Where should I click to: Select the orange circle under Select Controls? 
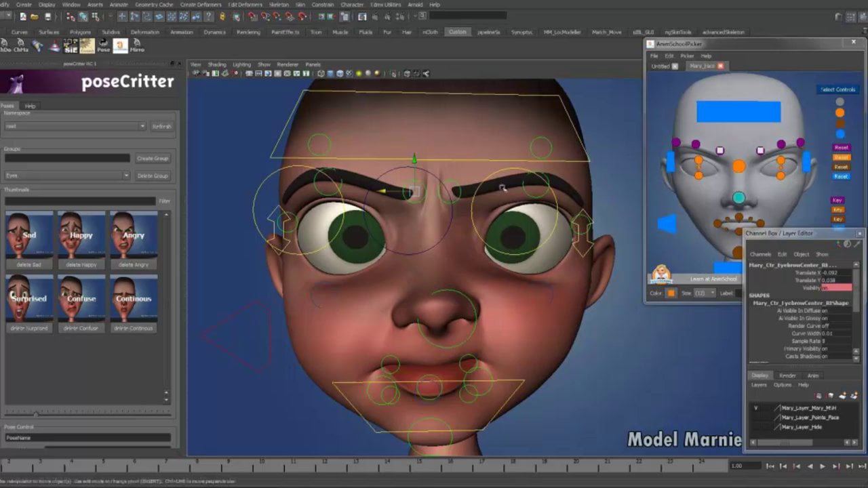click(x=840, y=113)
